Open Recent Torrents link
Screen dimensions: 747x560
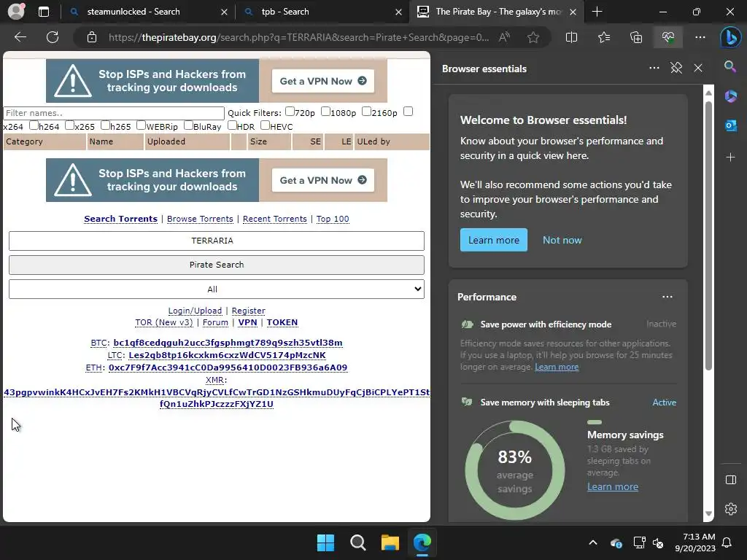[x=275, y=219]
